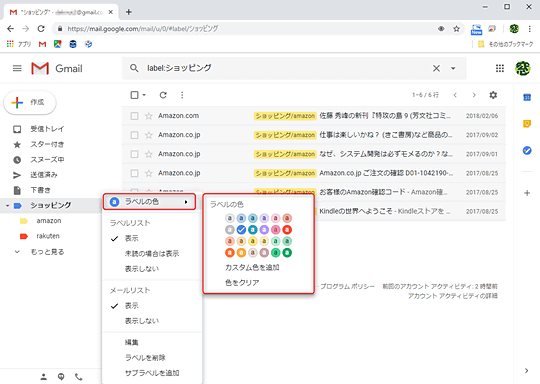The width and height of the screenshot is (540, 384).
Task: Open search options dropdown arrow
Action: (453, 68)
